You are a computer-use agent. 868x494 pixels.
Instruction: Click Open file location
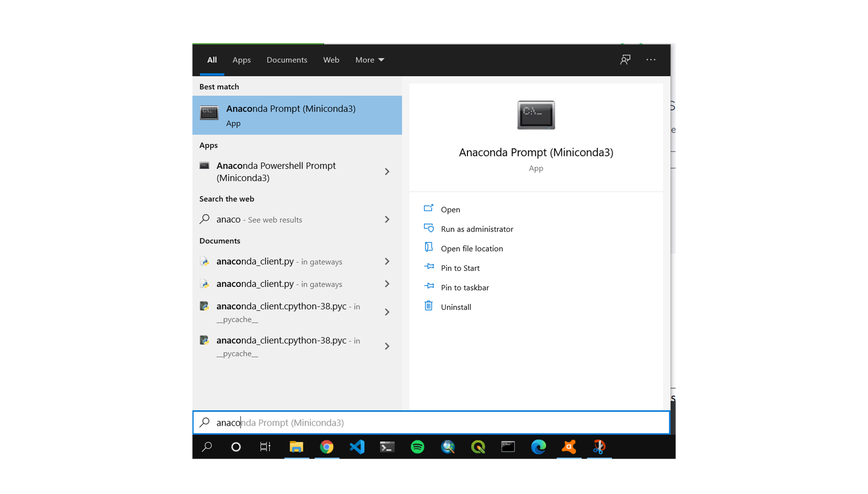pos(472,249)
